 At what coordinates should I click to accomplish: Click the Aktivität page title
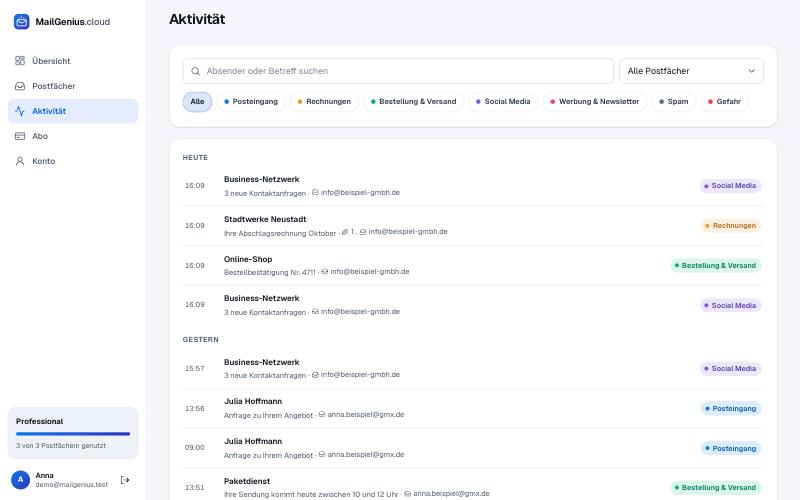(197, 19)
